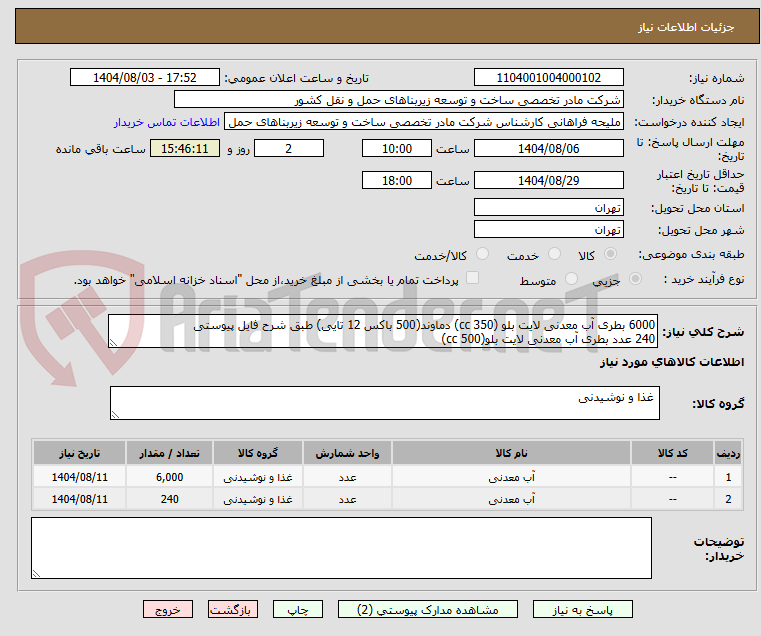Toggle the اسناد خزانه اسلامی payment checkbox
Image resolution: width=761 pixels, height=636 pixels.
[x=472, y=278]
